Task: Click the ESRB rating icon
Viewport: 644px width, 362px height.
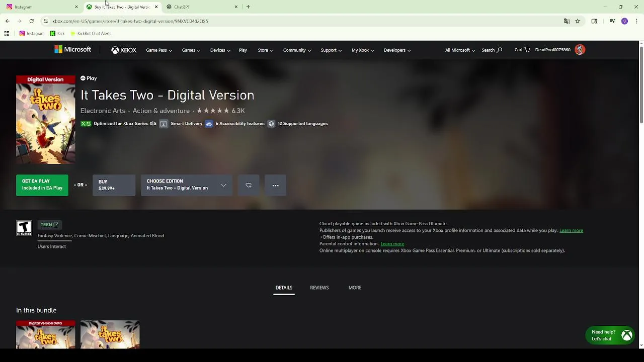Action: 24,228
